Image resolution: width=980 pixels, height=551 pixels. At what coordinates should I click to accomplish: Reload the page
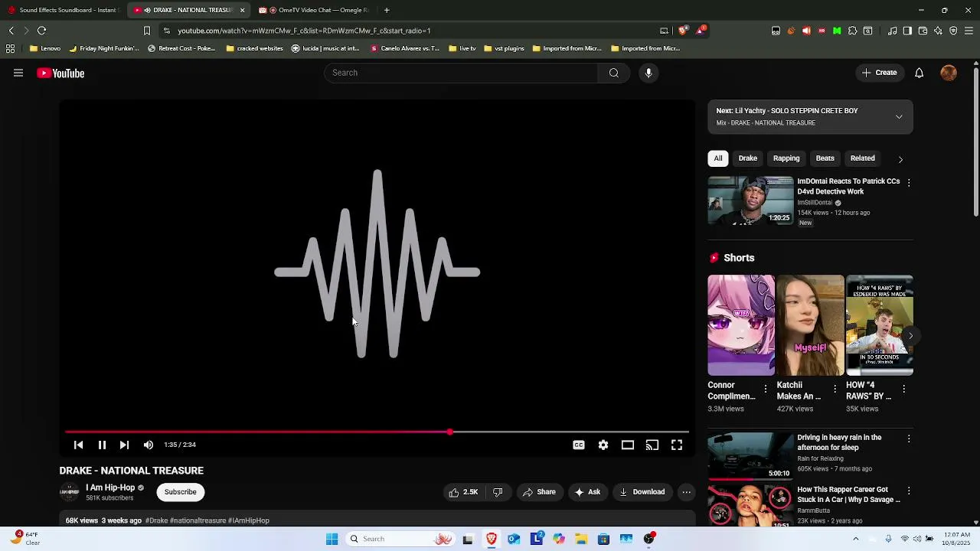[x=42, y=31]
